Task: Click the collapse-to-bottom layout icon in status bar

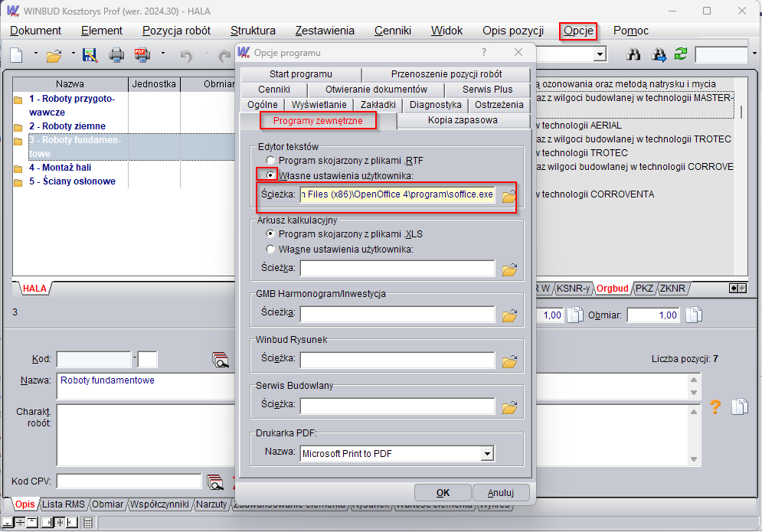Action: pos(8,523)
